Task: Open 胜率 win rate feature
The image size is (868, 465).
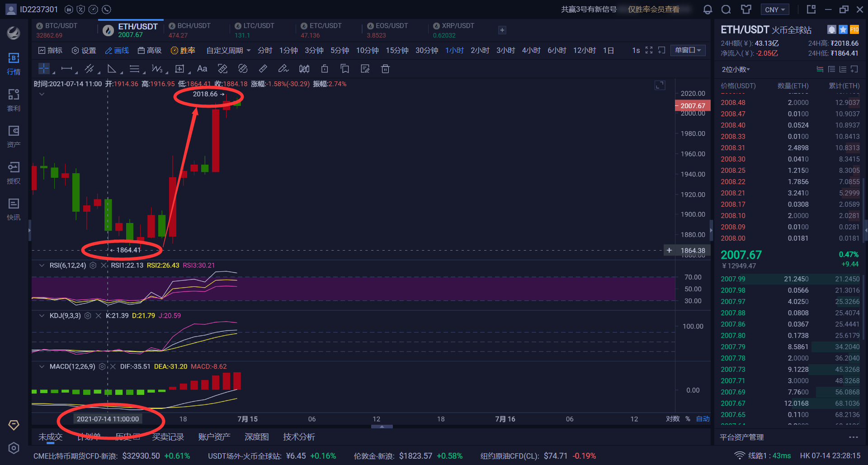Action: coord(183,50)
